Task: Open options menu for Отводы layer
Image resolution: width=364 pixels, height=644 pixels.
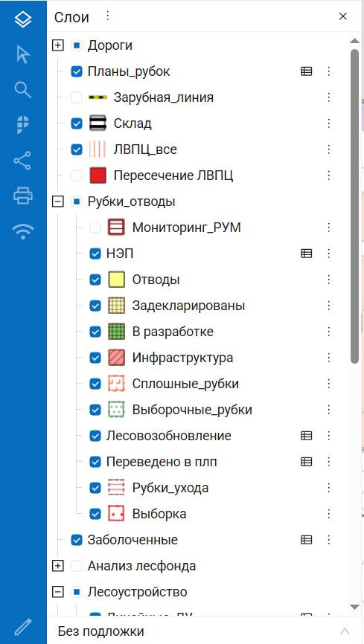Action: pos(328,280)
